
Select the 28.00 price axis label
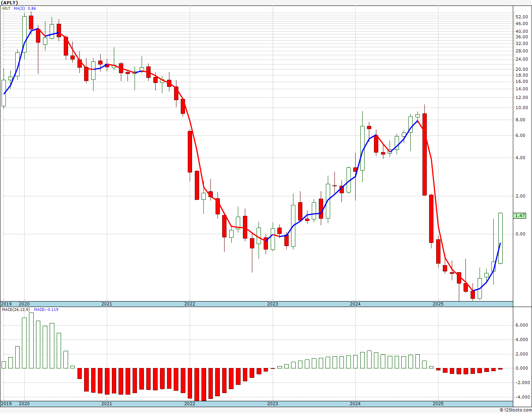(522, 51)
